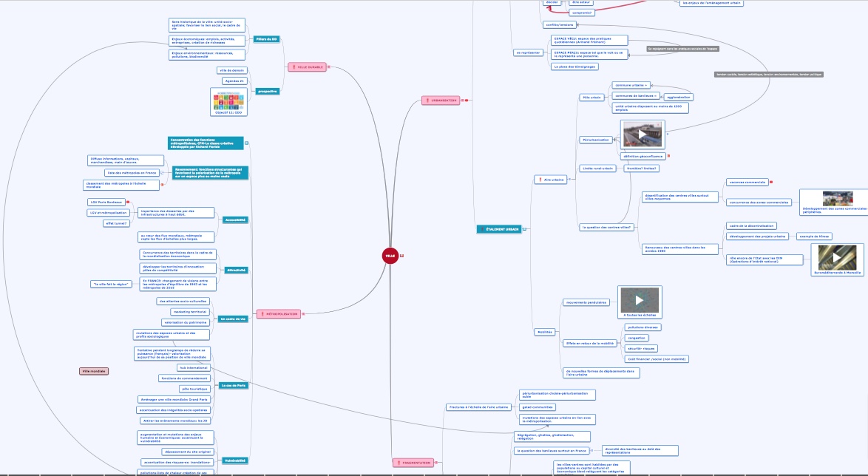Select the Rayonnement fonctions structurantes node
Screen dimensions: 868x476
point(211,173)
